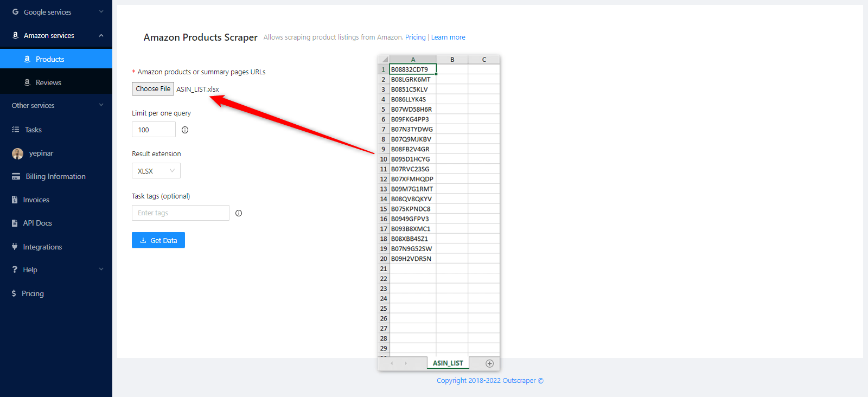Expand the Help submenu chevron

pos(101,270)
